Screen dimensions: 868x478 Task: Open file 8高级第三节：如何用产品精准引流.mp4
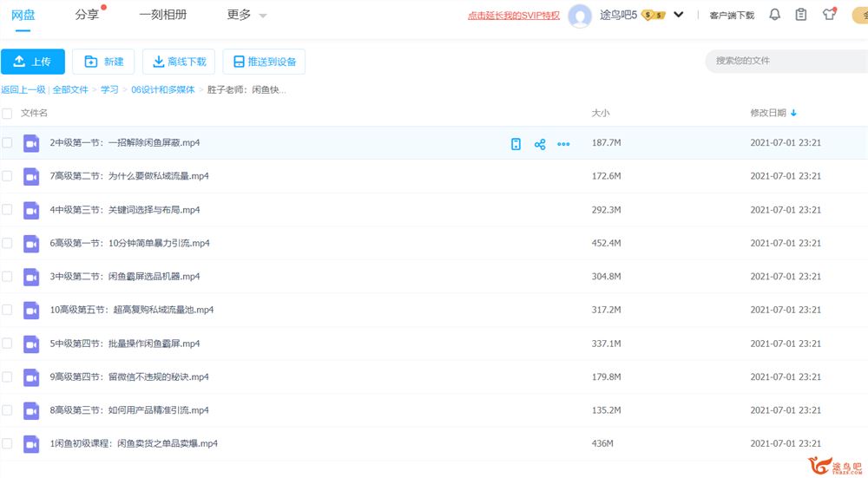(x=129, y=410)
